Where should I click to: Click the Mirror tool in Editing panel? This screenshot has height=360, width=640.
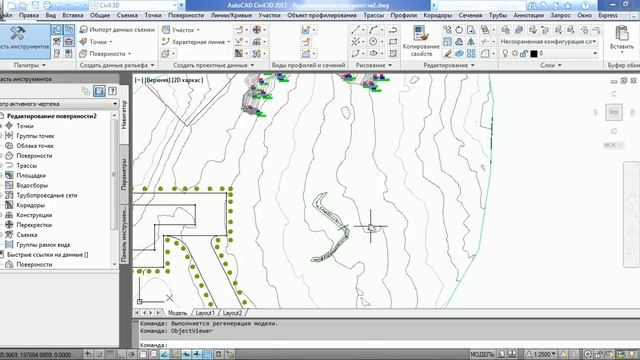(x=471, y=42)
